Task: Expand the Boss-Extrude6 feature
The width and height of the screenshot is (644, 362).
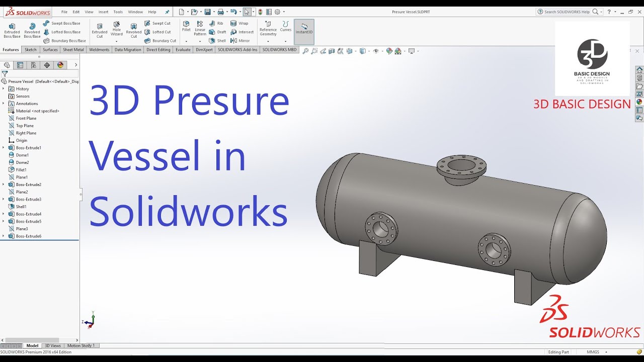Action: click(x=3, y=236)
